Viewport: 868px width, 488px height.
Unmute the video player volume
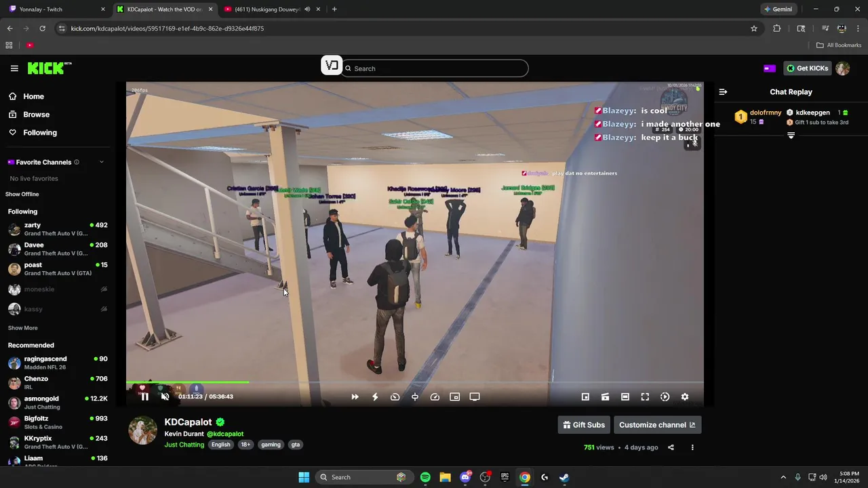(x=165, y=396)
